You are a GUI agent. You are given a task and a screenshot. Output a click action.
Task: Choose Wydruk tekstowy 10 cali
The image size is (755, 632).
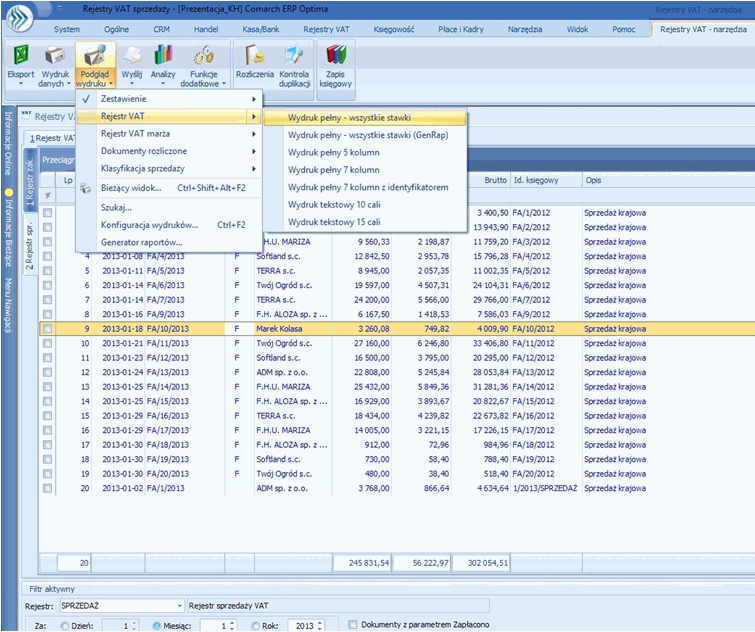(334, 205)
